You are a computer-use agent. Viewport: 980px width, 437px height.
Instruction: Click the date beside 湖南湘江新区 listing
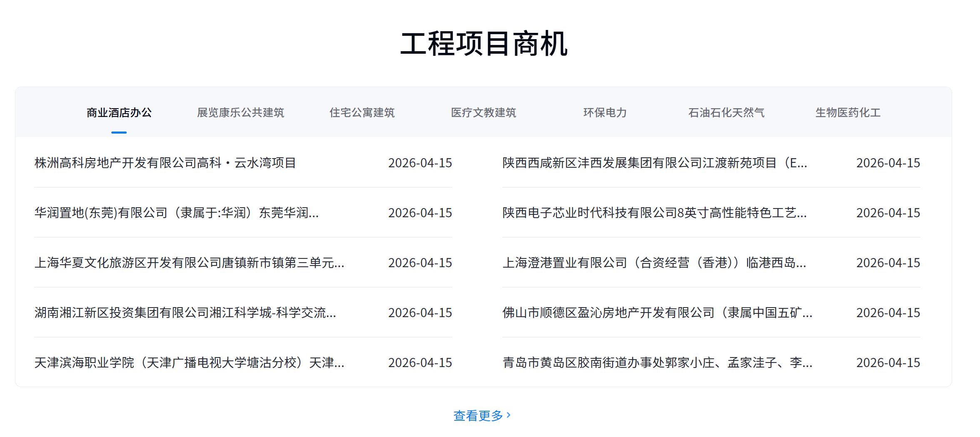pos(420,313)
